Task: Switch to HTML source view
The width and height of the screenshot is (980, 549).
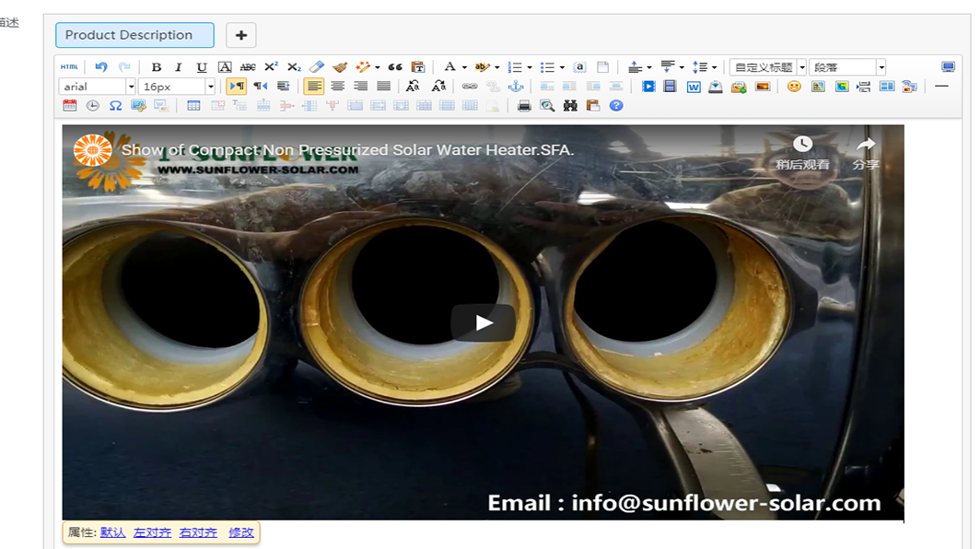Action: coord(69,67)
